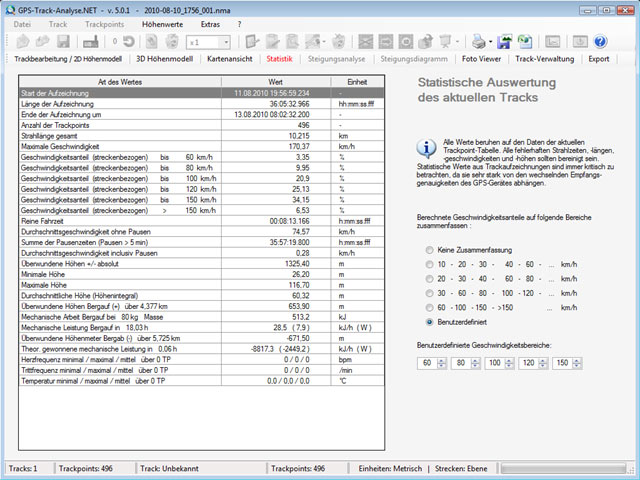Screen dimensions: 640x480
Task: Increase the 150 km/h speed range stepper
Action: 576,360
